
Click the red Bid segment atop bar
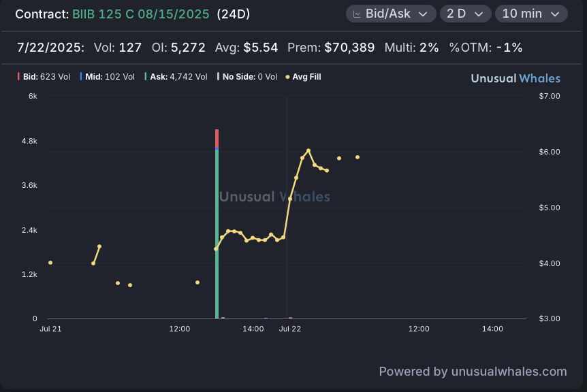pos(217,138)
